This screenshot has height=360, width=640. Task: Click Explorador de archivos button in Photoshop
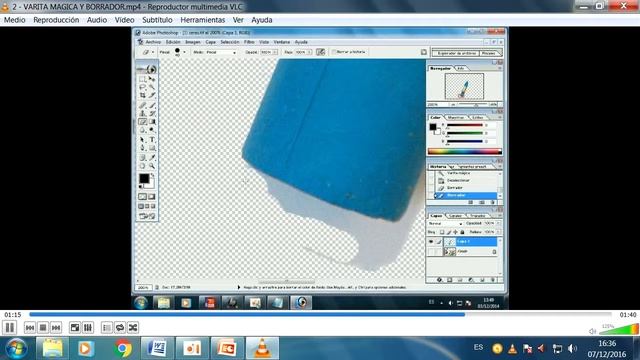(x=456, y=53)
